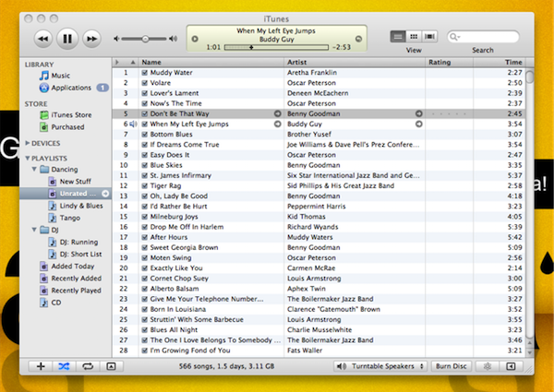
Task: Expand the DEVICES section
Action: [27, 143]
